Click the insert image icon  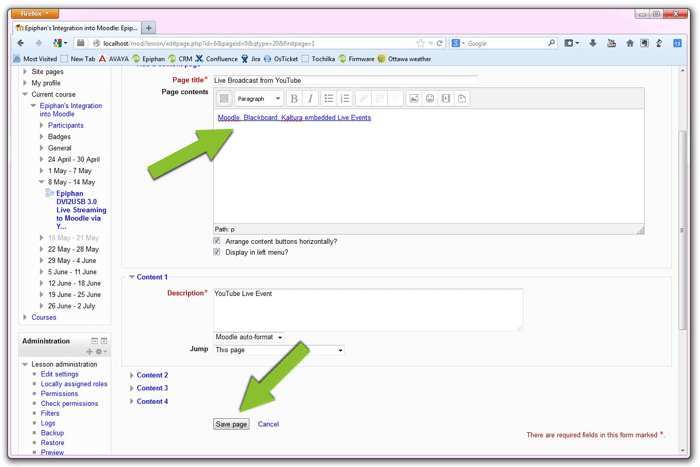[x=413, y=99]
